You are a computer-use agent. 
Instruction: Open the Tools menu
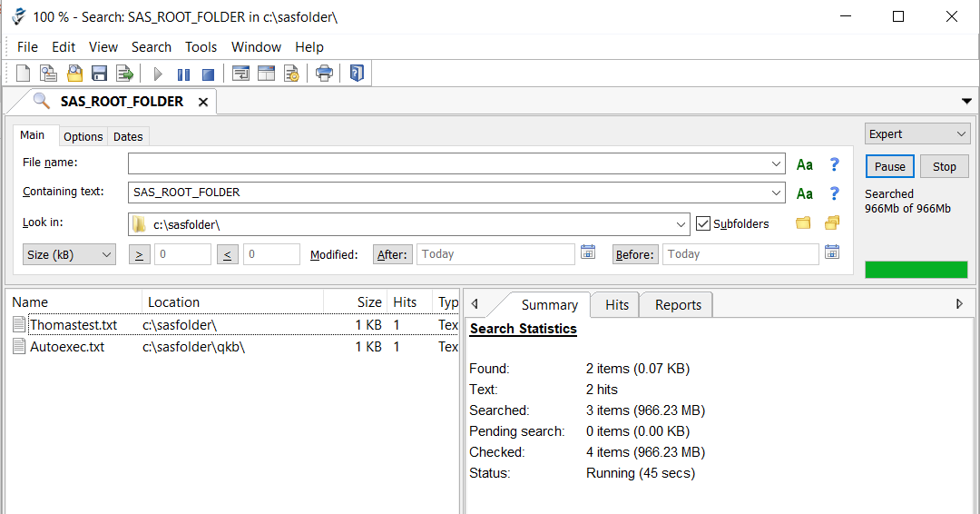tap(201, 47)
